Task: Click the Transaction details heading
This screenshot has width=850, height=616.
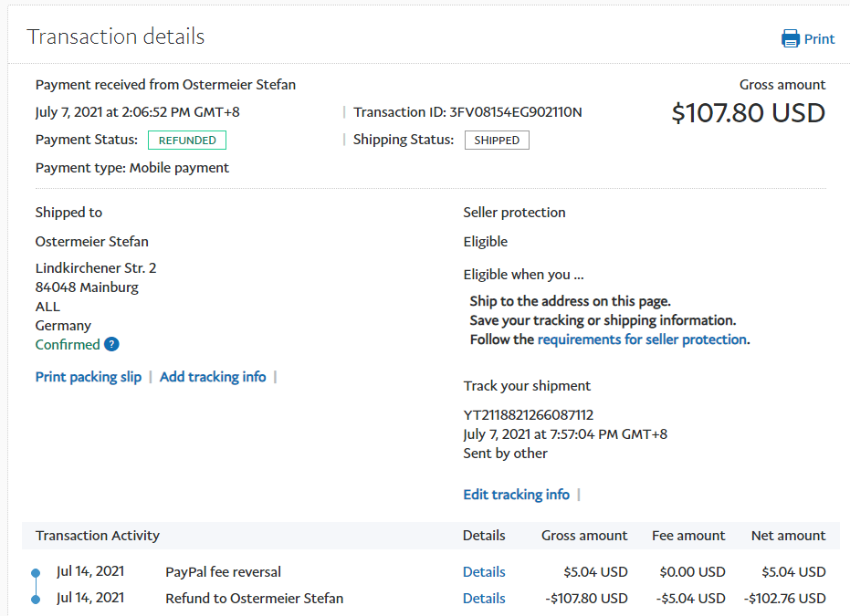Action: (x=116, y=37)
